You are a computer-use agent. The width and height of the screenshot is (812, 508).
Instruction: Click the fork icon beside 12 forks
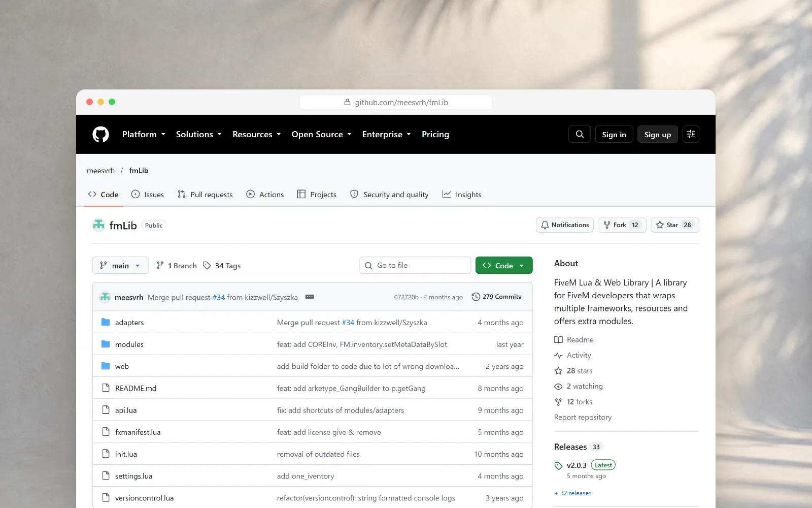coord(558,402)
